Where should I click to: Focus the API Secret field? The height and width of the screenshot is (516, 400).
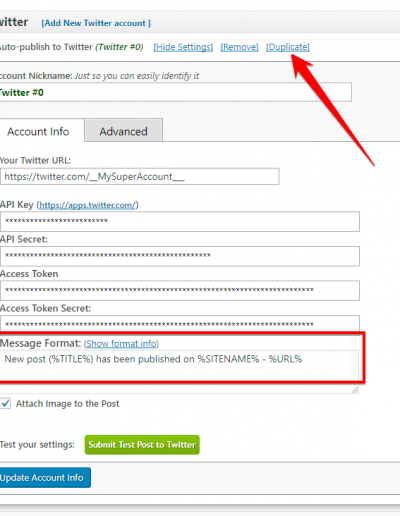180,256
